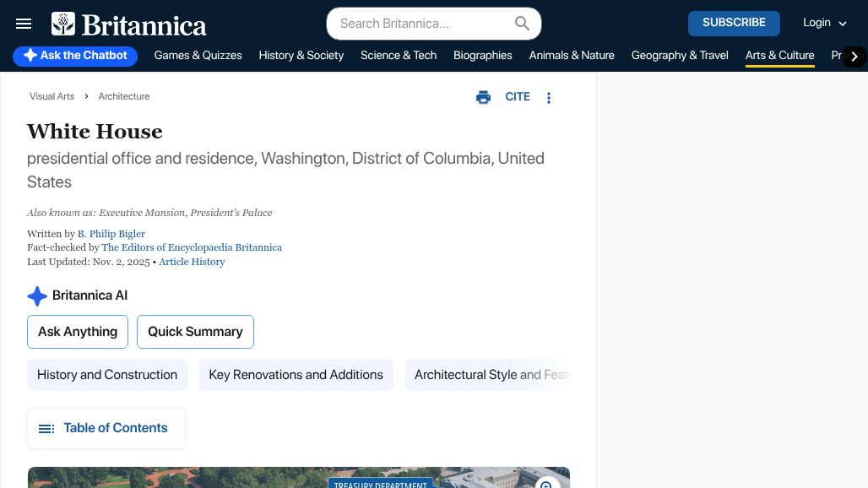This screenshot has height=488, width=868.
Task: Click in the Search Britannica field
Action: (422, 24)
